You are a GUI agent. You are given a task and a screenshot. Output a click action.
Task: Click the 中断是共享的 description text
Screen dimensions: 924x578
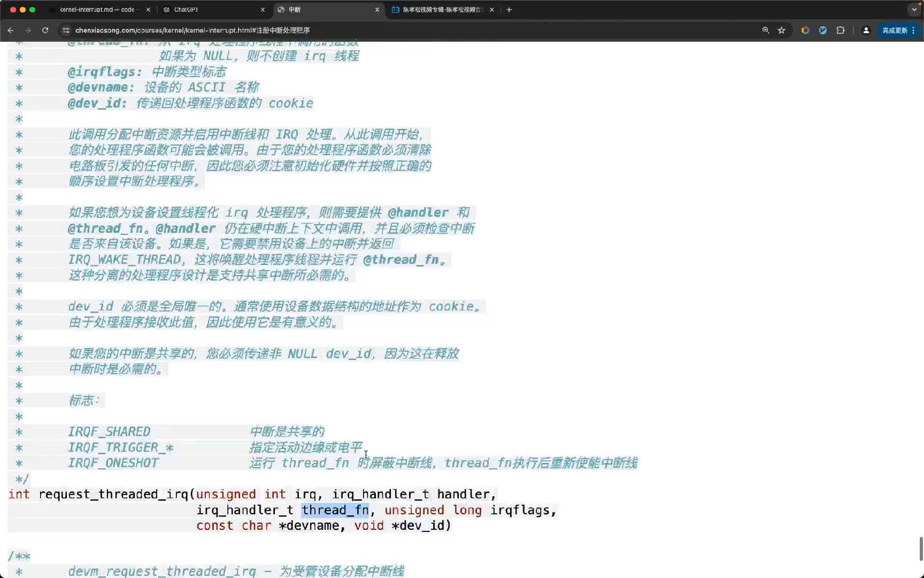point(287,432)
